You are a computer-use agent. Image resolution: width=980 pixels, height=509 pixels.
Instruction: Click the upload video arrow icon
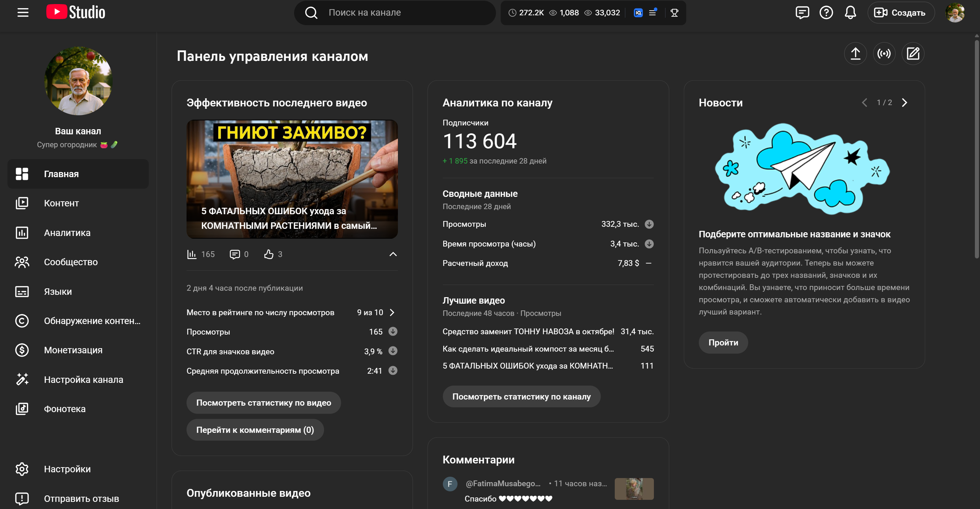coord(855,54)
